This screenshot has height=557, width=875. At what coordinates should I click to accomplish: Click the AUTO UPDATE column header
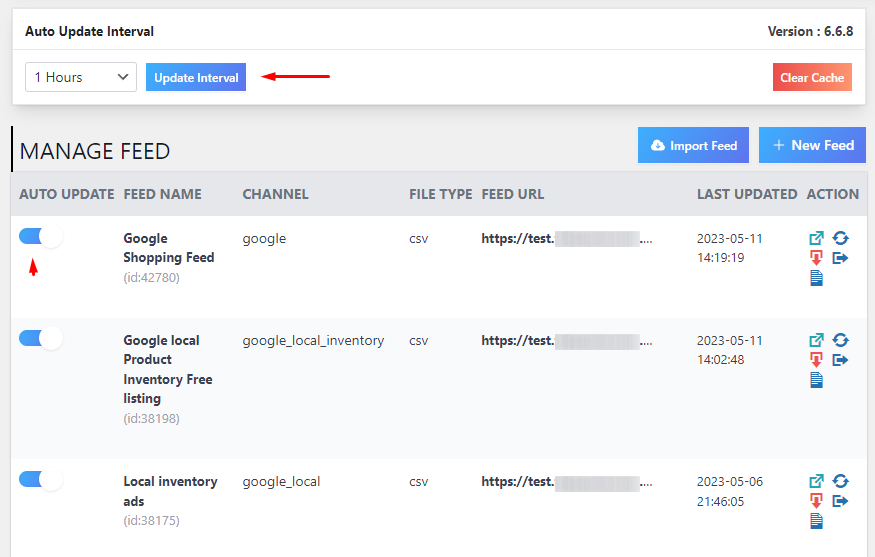pos(66,194)
